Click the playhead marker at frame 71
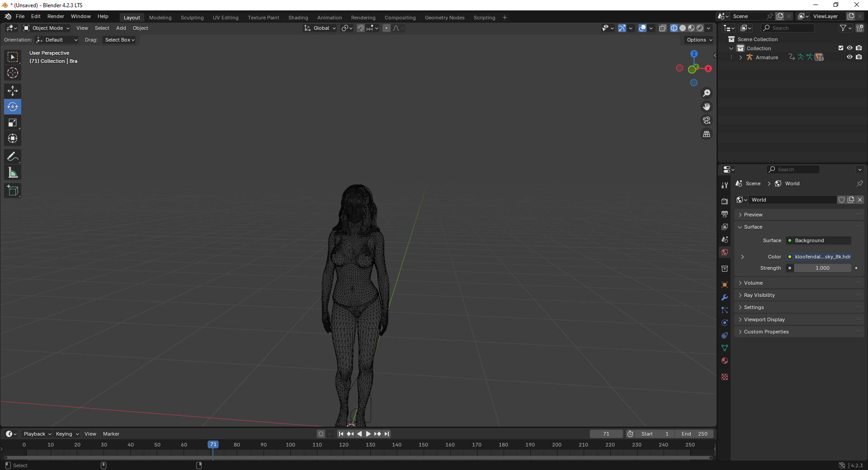 [x=213, y=445]
